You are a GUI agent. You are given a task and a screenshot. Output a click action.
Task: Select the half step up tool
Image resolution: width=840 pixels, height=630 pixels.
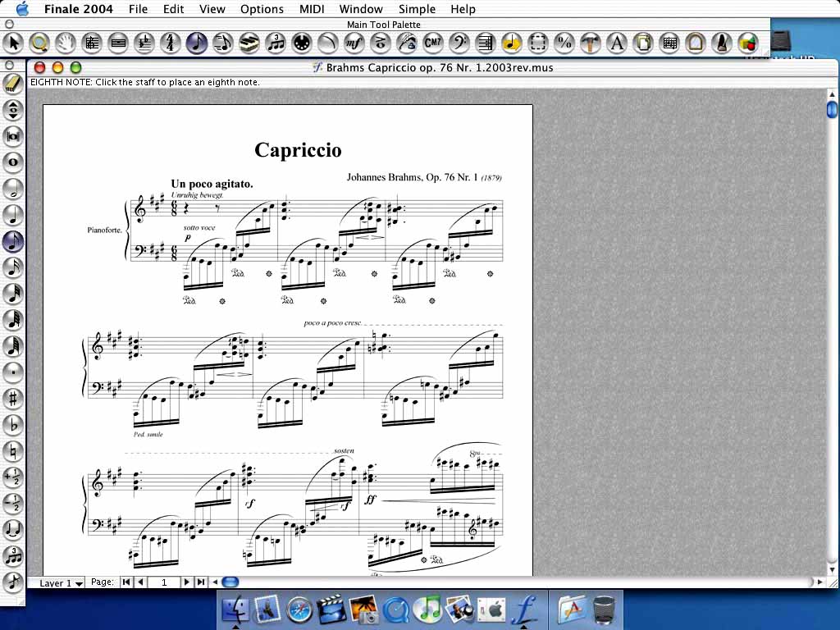[x=13, y=477]
